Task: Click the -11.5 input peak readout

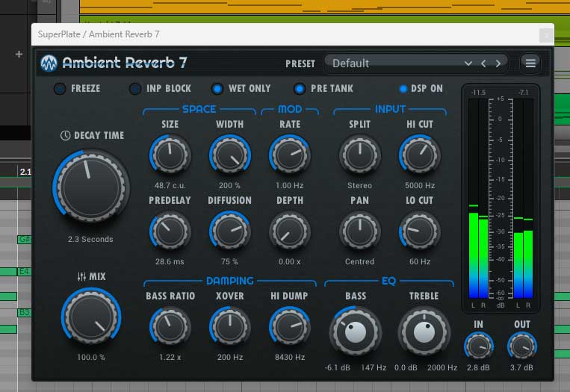Action: 478,93
